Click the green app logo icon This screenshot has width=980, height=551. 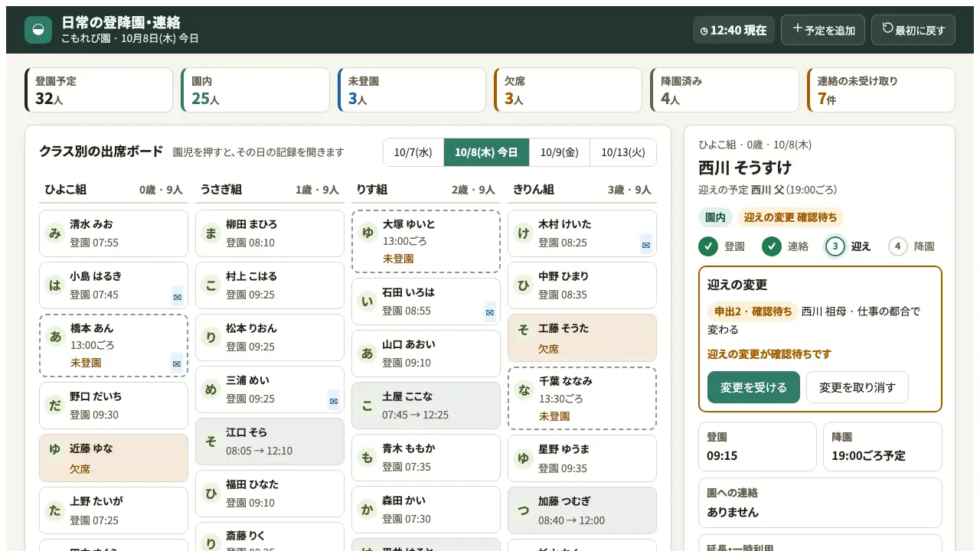click(x=38, y=30)
